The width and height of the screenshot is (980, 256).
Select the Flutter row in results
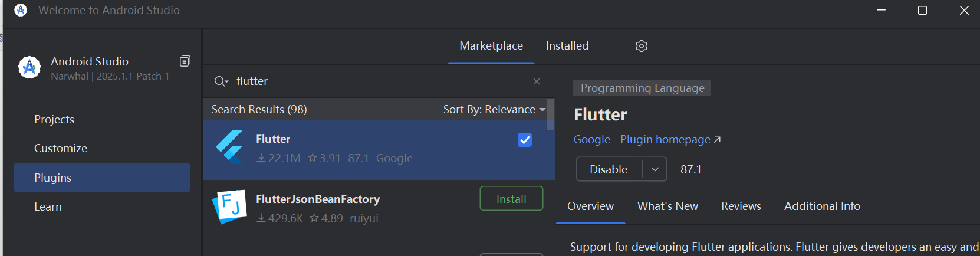point(379,150)
